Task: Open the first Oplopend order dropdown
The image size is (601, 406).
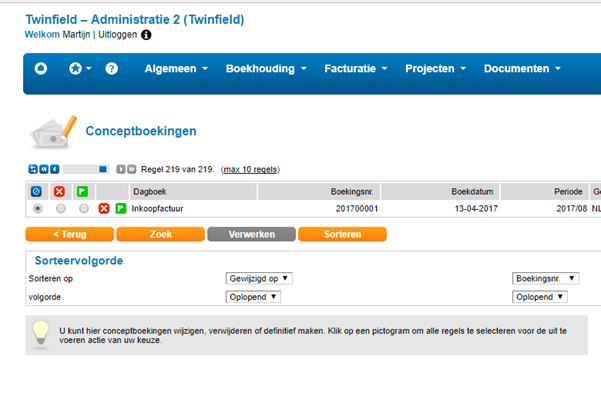Action: click(253, 297)
